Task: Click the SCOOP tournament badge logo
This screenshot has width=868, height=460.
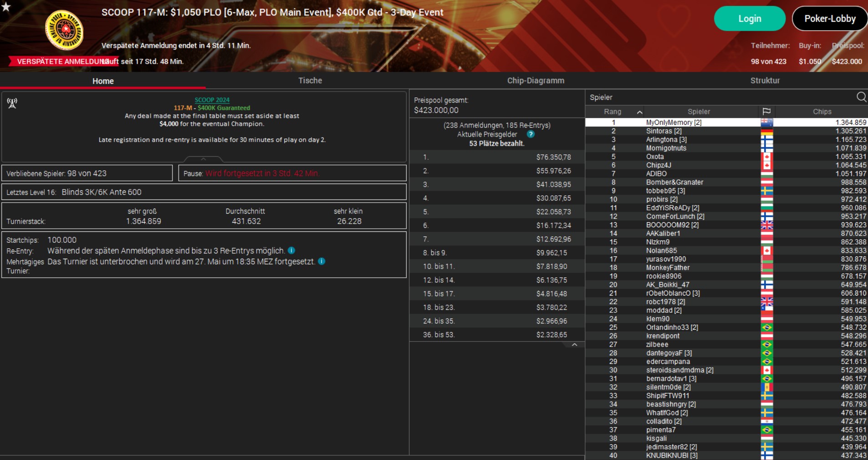Action: pyautogui.click(x=64, y=30)
